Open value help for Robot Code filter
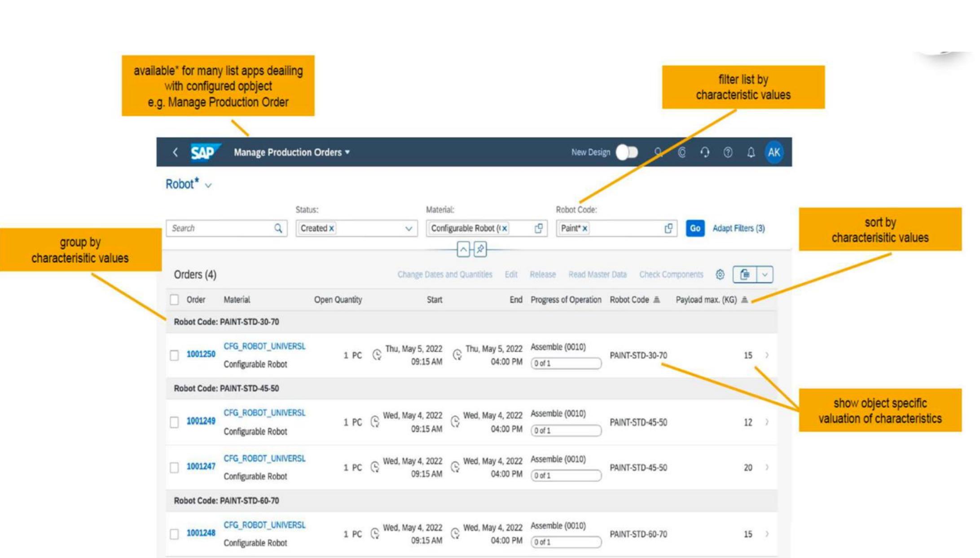The height and width of the screenshot is (558, 980). point(668,228)
